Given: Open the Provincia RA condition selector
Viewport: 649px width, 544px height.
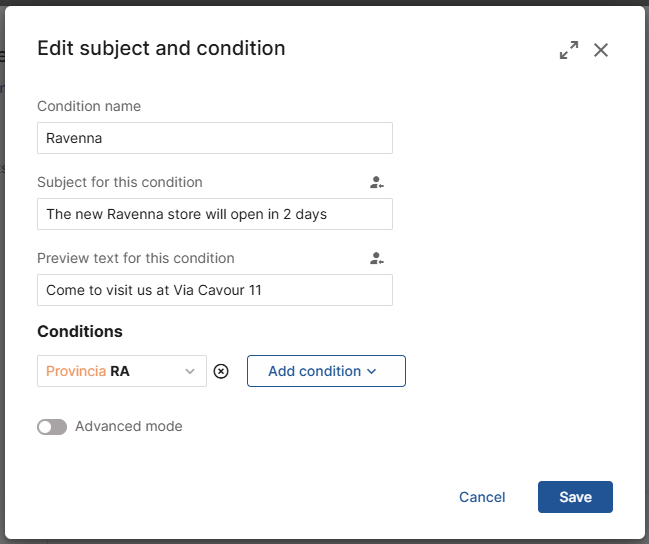Looking at the screenshot, I should [110, 371].
